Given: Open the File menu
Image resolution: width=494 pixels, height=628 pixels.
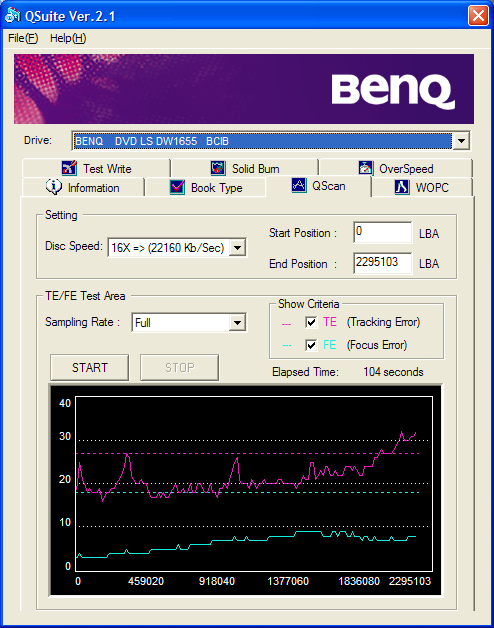Looking at the screenshot, I should tap(23, 38).
